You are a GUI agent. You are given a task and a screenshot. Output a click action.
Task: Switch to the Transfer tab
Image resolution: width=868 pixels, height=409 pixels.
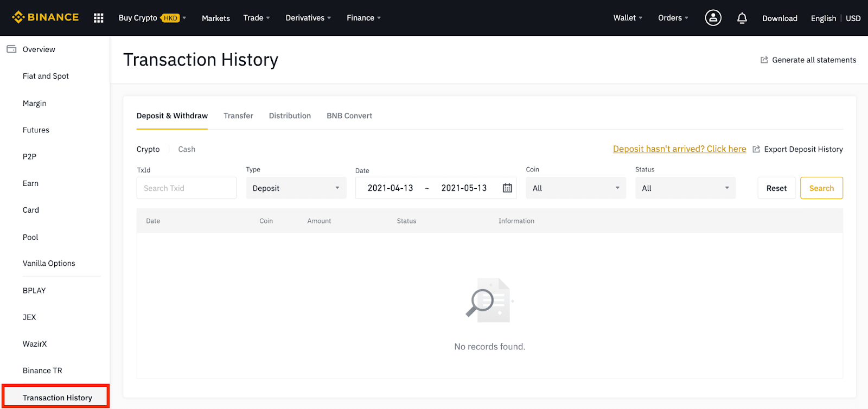click(238, 116)
